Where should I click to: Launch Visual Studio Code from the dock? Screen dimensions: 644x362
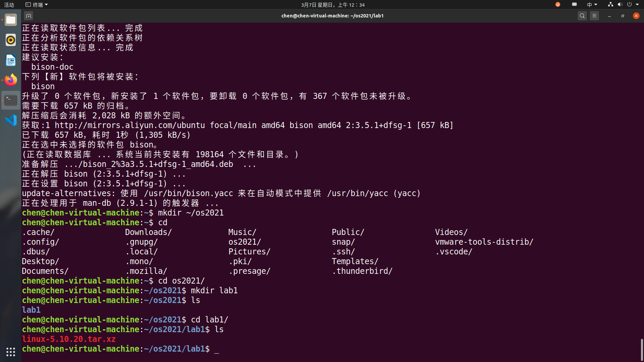(11, 120)
